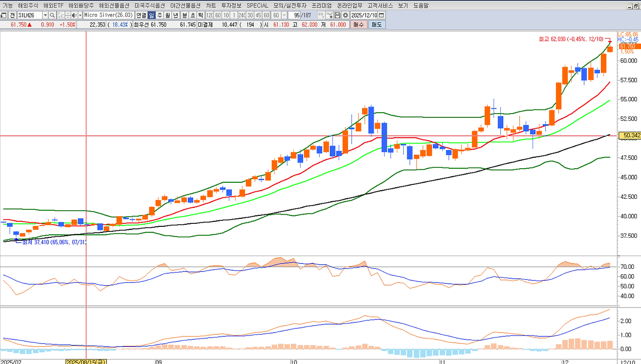The image size is (641, 364).
Task: Click the chart line tool icon
Action: 330,15
